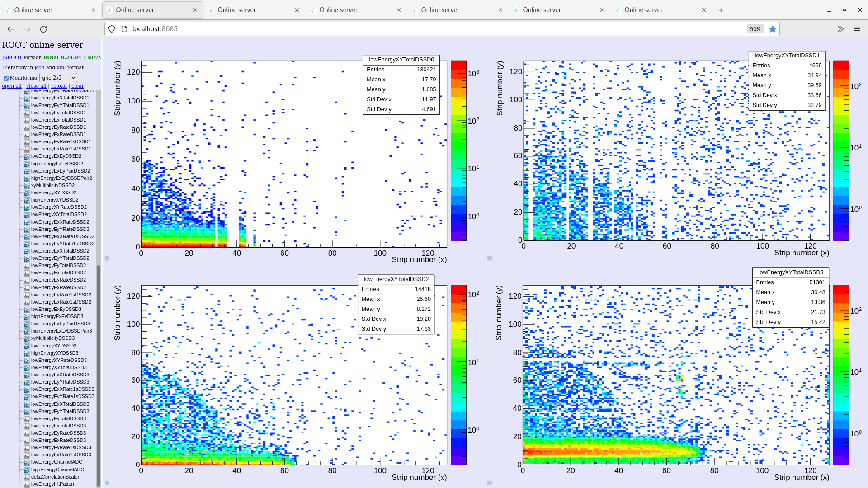The image size is (868, 488).
Task: Click the bookmark star icon
Action: click(x=773, y=29)
